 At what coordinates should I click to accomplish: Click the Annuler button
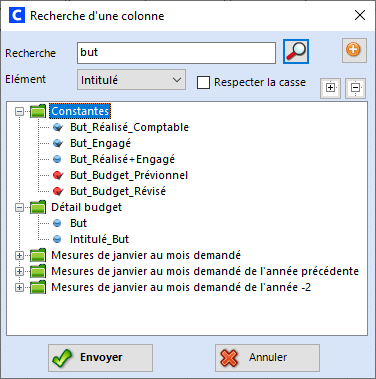[x=267, y=358]
